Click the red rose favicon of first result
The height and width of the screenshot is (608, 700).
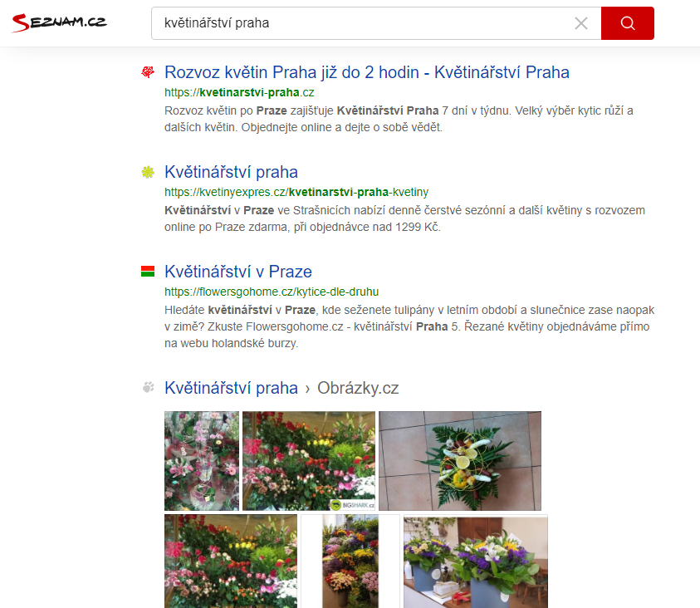pos(148,72)
